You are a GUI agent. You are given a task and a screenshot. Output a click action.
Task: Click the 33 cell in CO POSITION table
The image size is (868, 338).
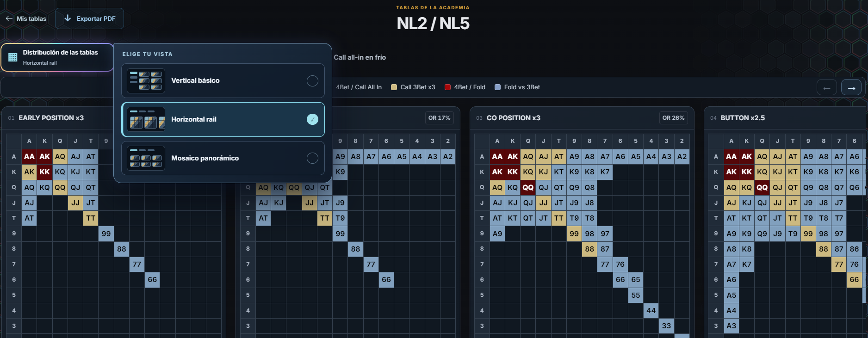pyautogui.click(x=666, y=326)
